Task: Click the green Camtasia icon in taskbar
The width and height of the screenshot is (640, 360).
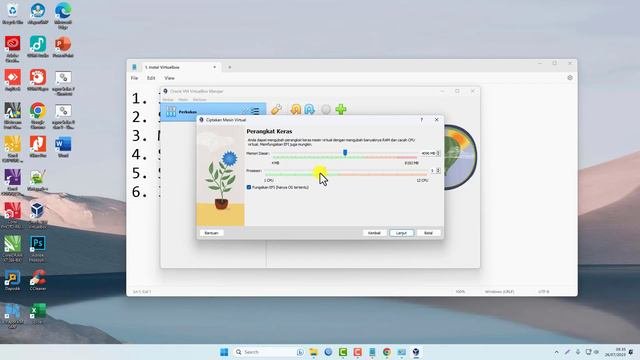Action: (343, 352)
